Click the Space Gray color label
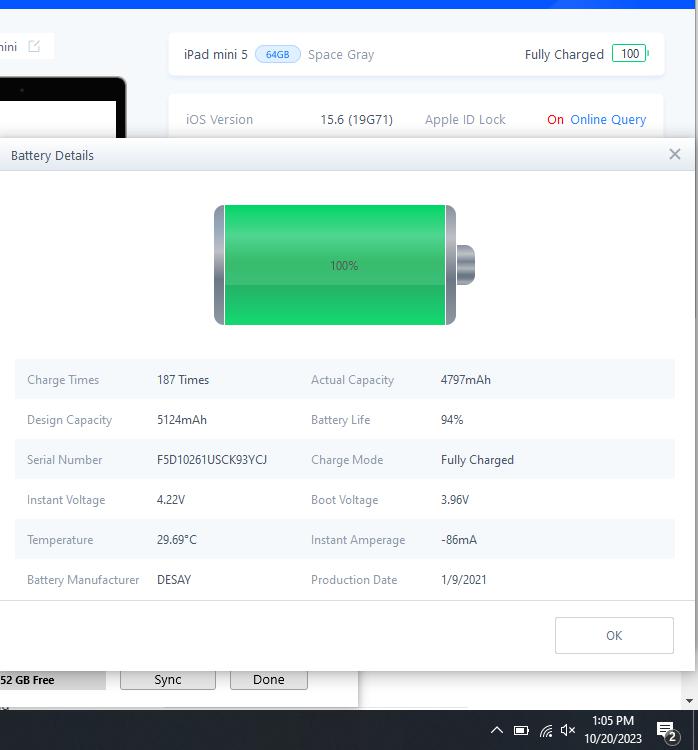This screenshot has height=750, width=698. [x=341, y=55]
